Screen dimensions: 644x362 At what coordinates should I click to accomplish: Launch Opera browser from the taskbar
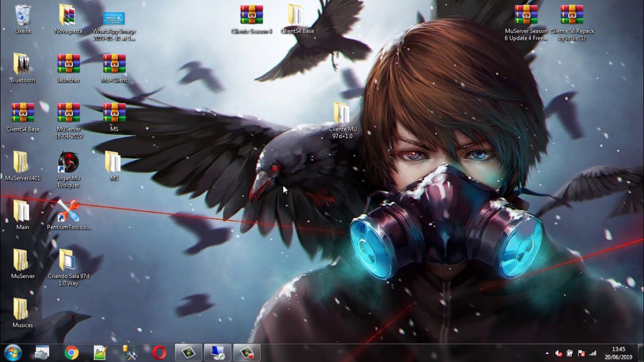(x=159, y=352)
